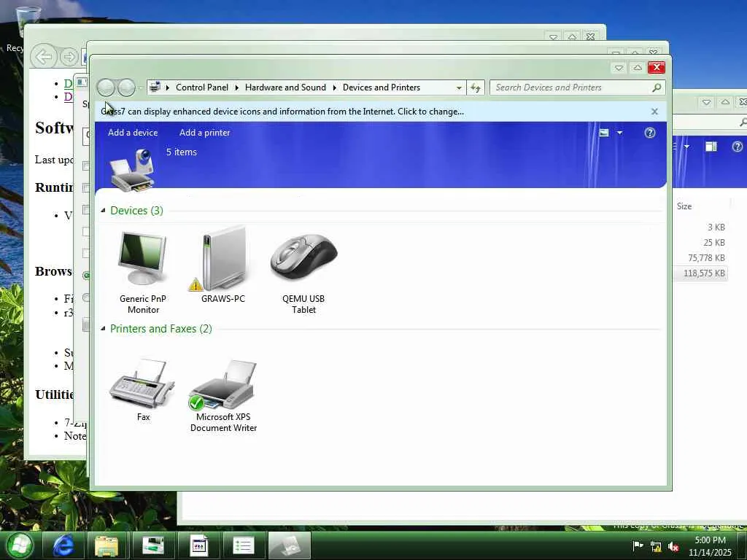This screenshot has height=560, width=747.
Task: Click the Size column header in background window
Action: pyautogui.click(x=684, y=206)
